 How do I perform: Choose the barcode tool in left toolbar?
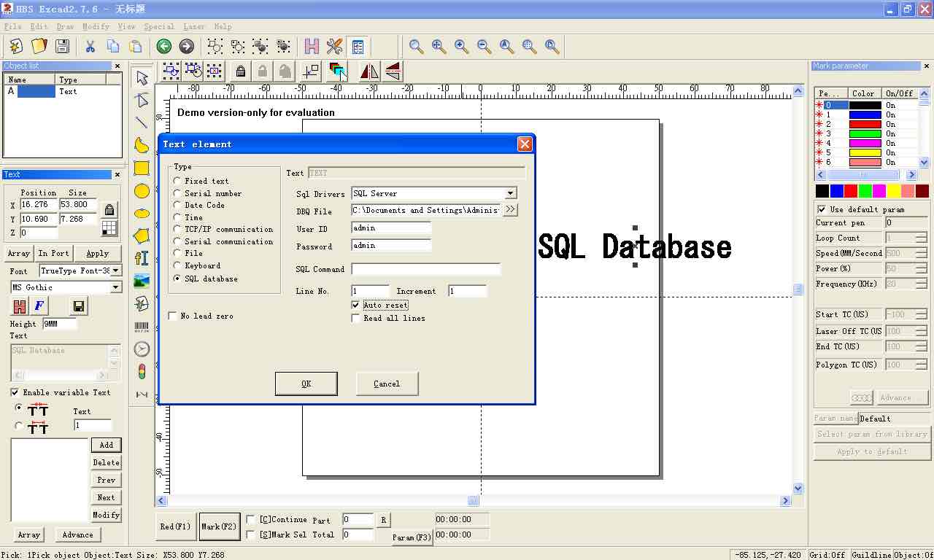point(142,327)
